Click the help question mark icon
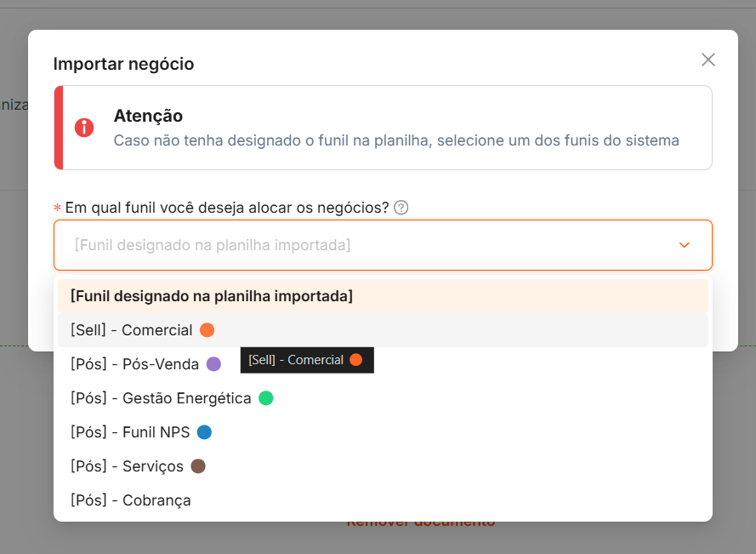756x554 pixels. click(x=401, y=208)
